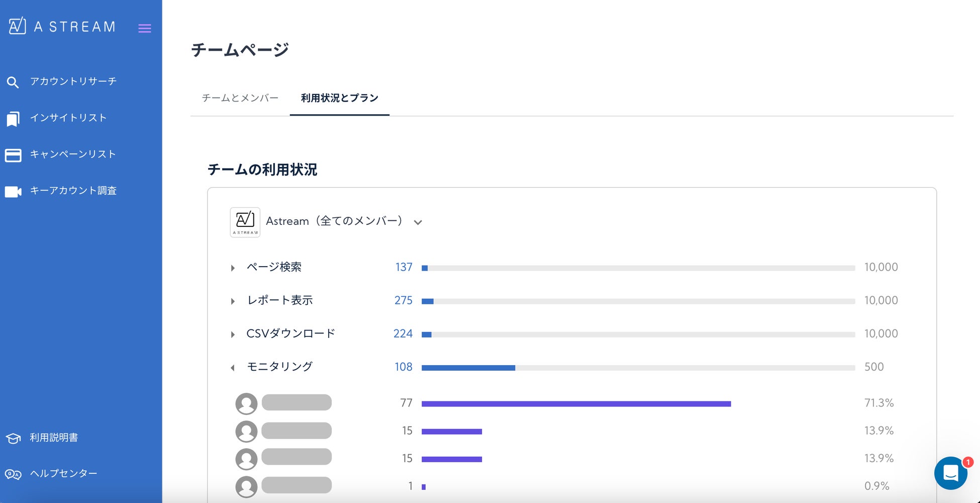Click the モニタリング usage progress bar
Image resolution: width=980 pixels, height=503 pixels.
638,368
